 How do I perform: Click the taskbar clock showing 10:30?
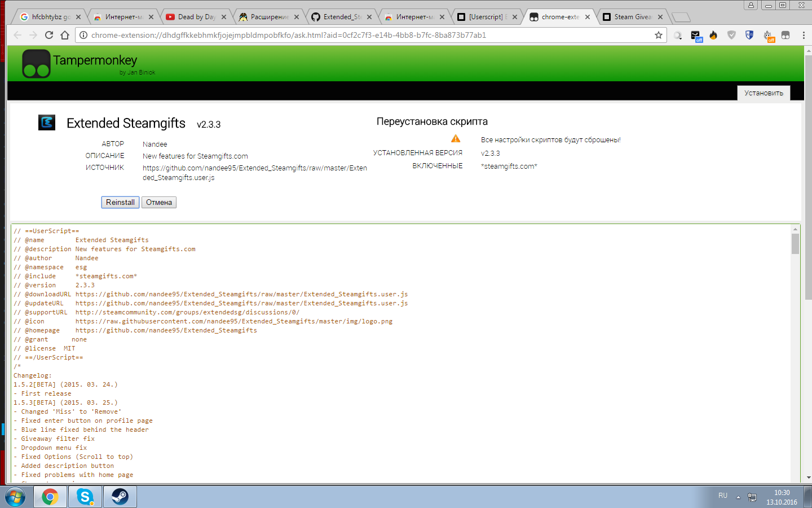coord(782,497)
